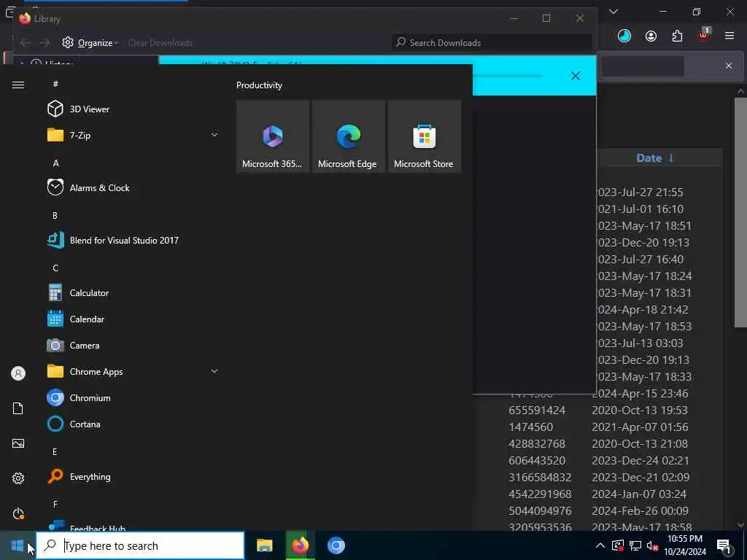The height and width of the screenshot is (560, 747).
Task: Open Organize menu in Library window
Action: [90, 43]
